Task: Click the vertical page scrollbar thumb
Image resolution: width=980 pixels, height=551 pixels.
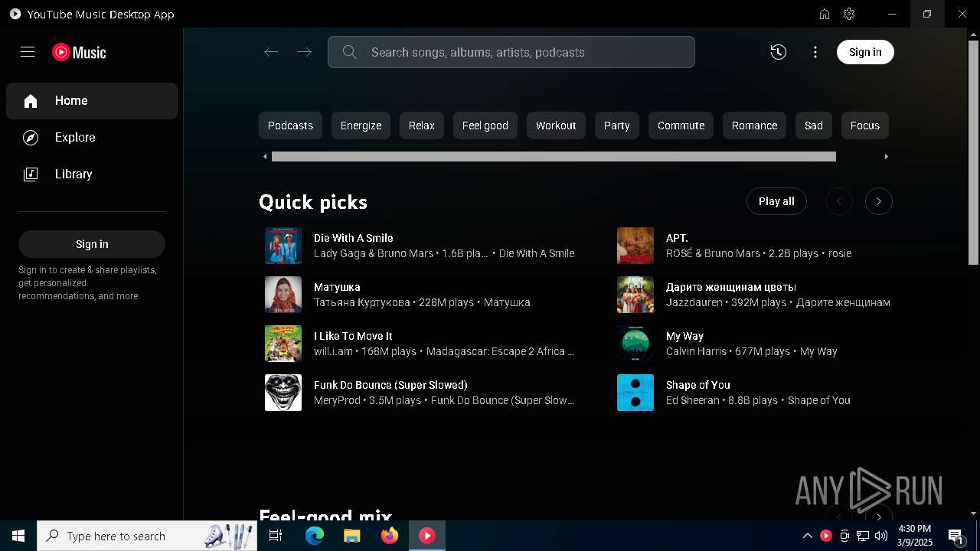Action: click(974, 153)
